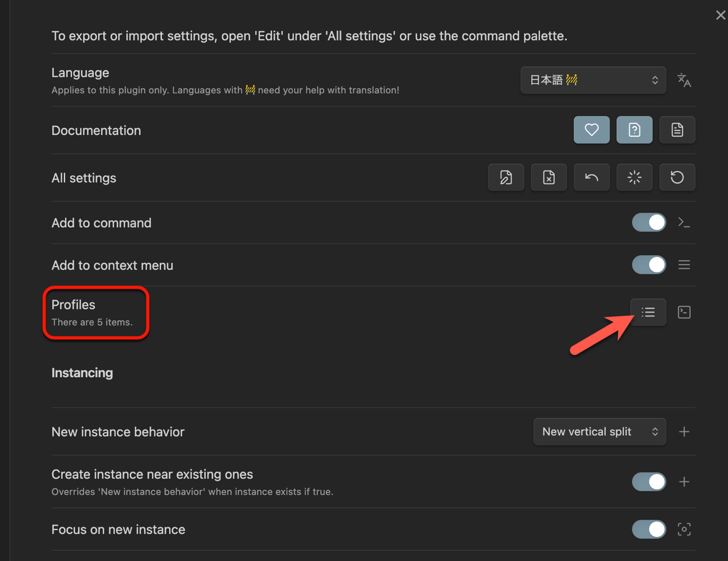Open the Profiles list button

click(648, 312)
